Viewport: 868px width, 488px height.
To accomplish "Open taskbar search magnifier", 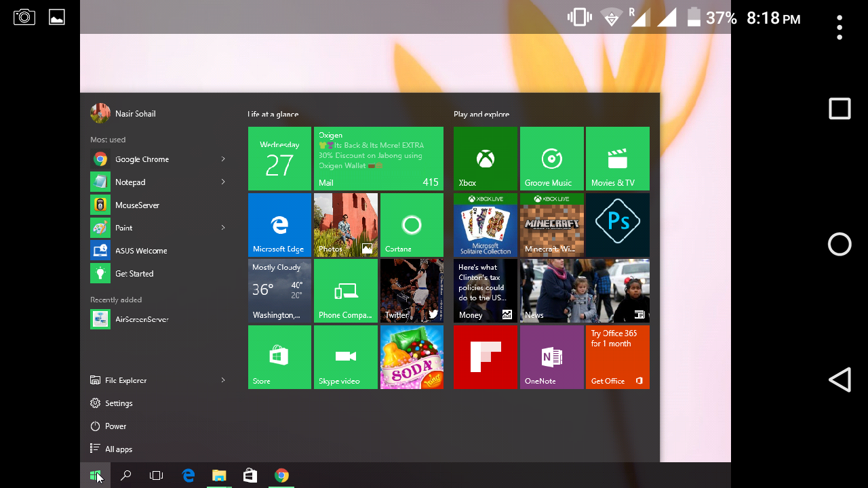I will [125, 476].
